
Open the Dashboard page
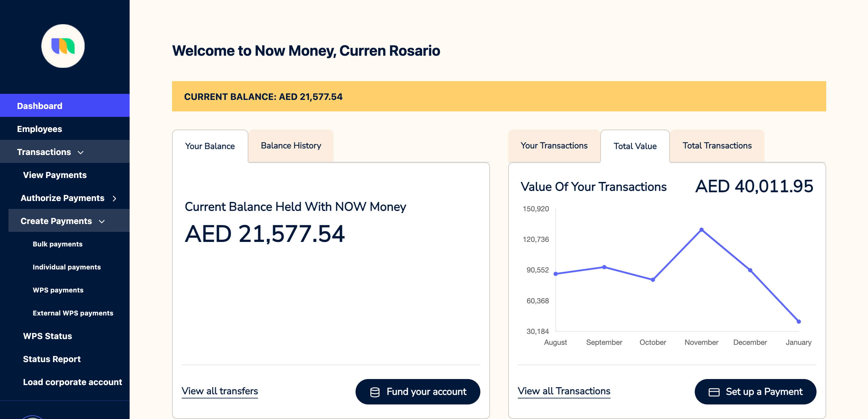[x=65, y=106]
